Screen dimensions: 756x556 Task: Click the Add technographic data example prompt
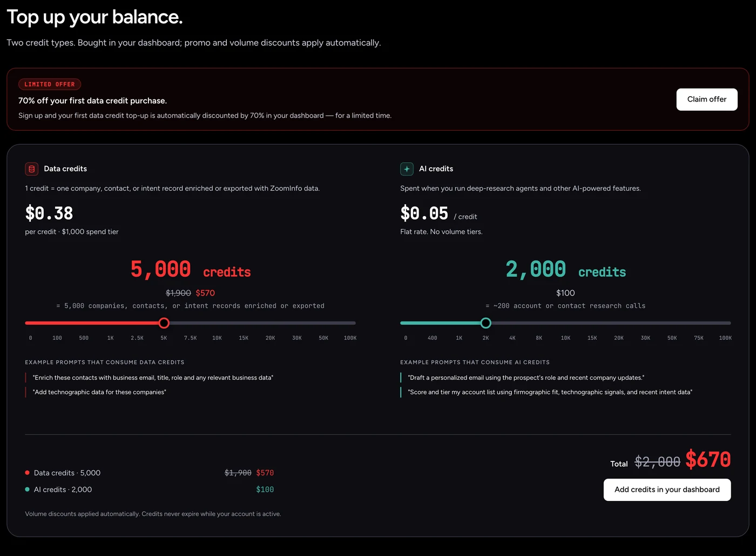[x=99, y=392]
